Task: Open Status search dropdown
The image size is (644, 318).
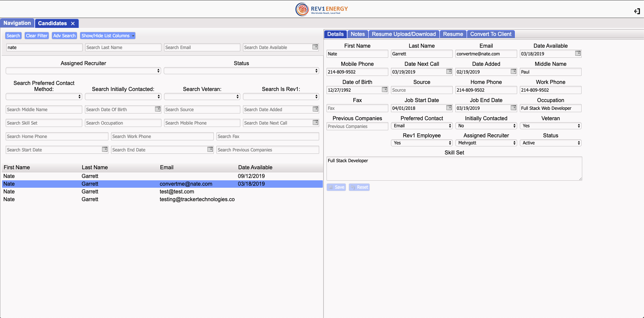Action: [x=241, y=71]
